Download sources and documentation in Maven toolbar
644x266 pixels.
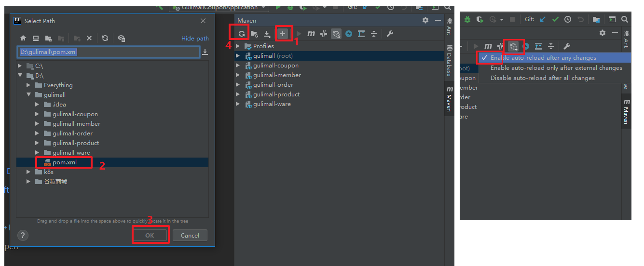[x=267, y=34]
